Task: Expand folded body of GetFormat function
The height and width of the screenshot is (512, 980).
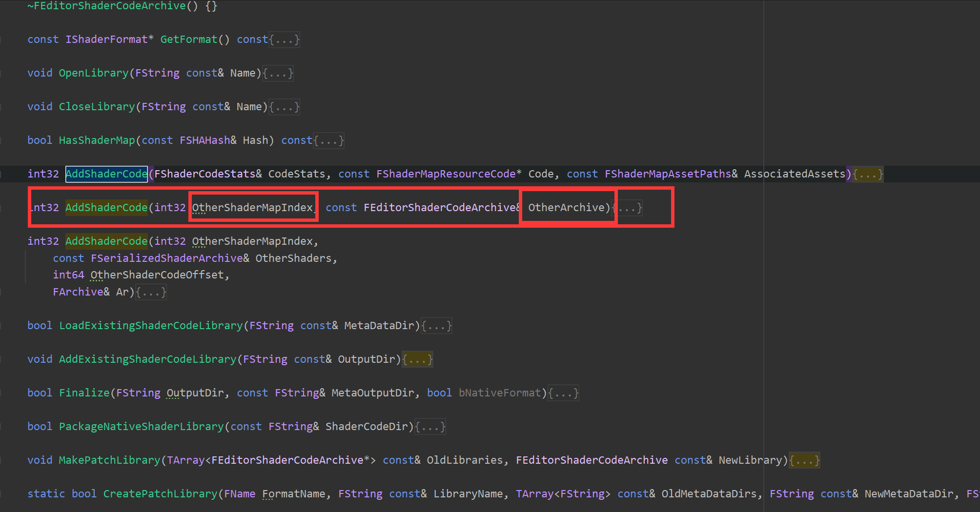Action: coord(284,39)
